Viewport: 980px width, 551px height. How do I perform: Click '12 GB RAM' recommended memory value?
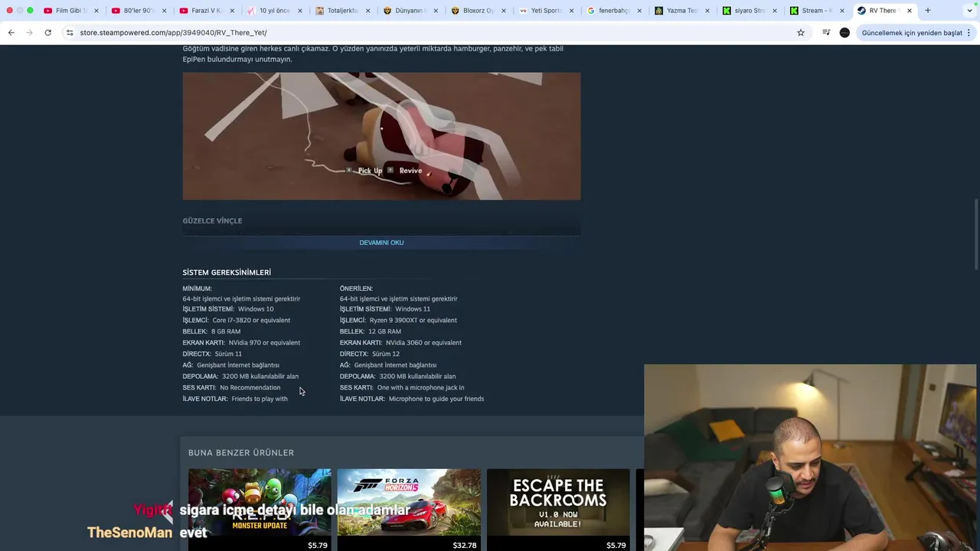coord(384,331)
